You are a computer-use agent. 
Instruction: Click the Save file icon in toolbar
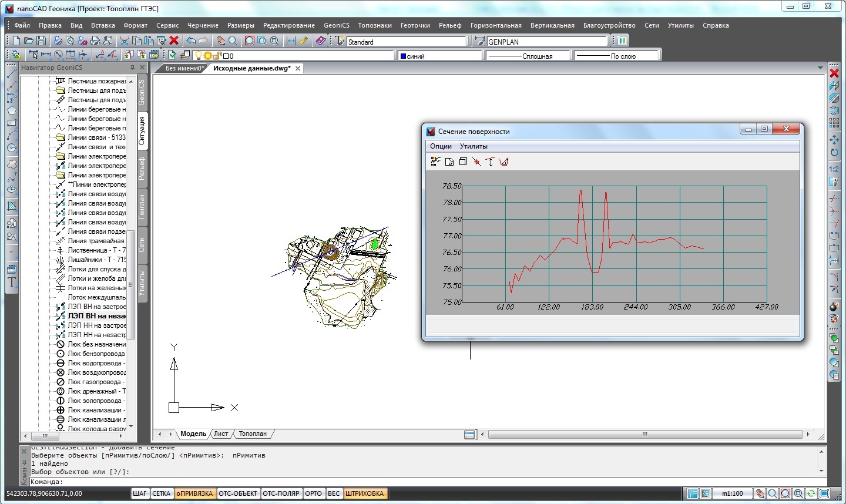pyautogui.click(x=41, y=41)
